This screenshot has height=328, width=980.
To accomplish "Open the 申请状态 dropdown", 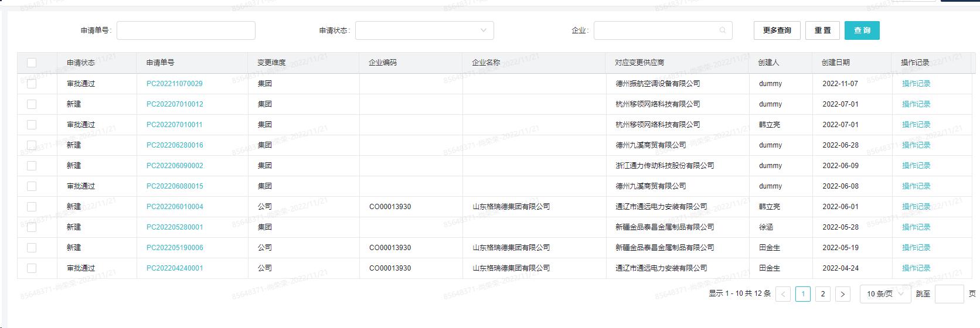I will click(x=424, y=30).
